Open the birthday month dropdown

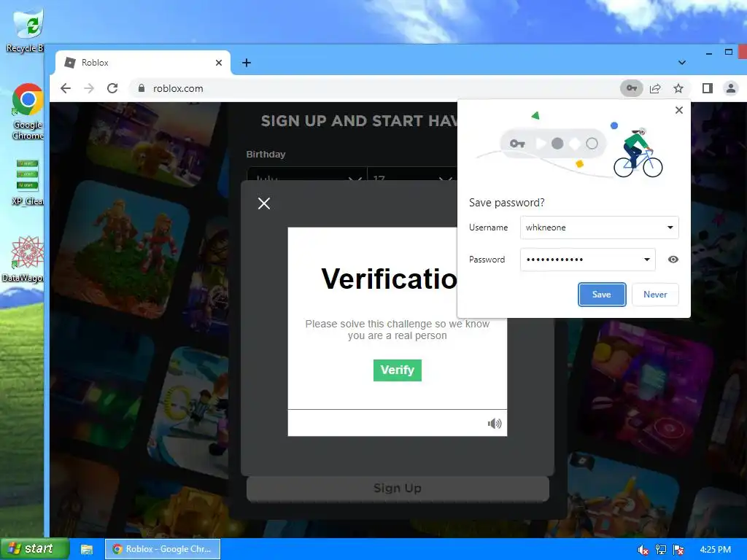(307, 174)
